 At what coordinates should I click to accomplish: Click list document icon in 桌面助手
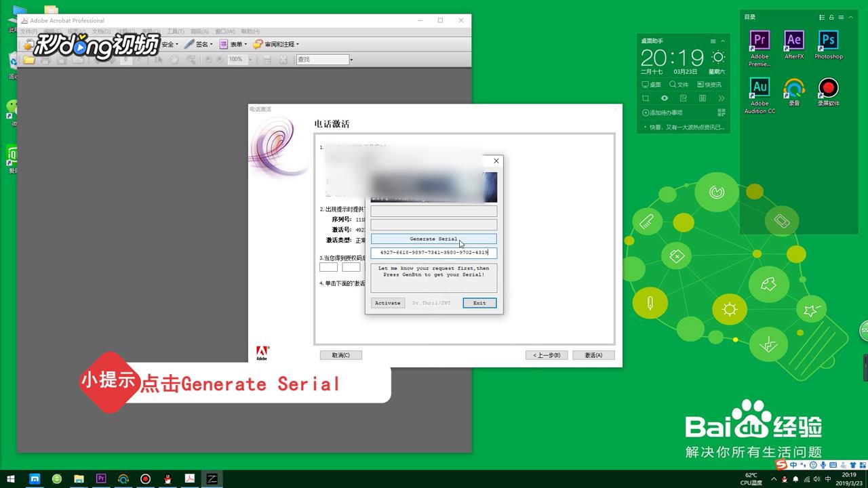[703, 98]
